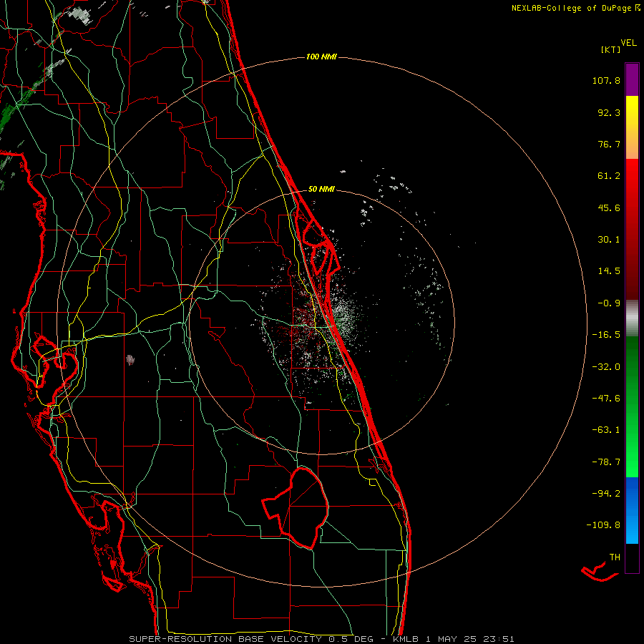
Task: Select the 61.2 value on velocity scale
Action: pos(609,176)
